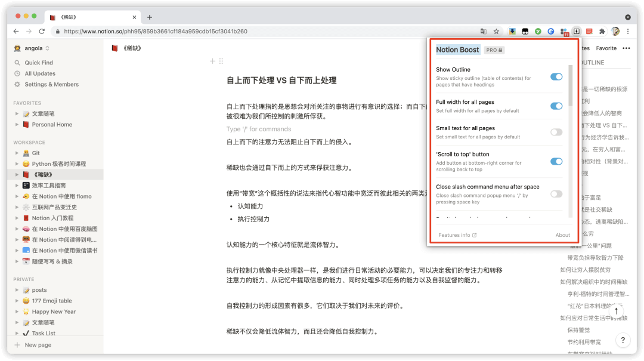Click the red list extension icon

589,31
